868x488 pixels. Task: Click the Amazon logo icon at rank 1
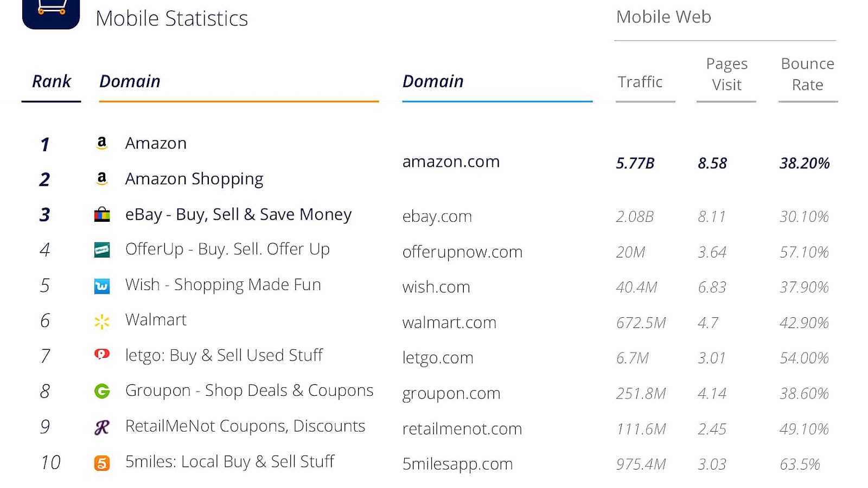pos(101,143)
